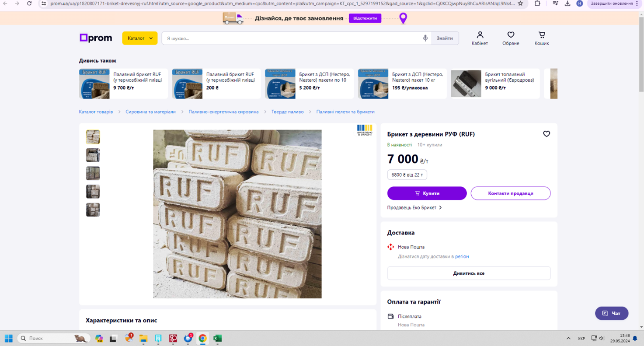644x346 pixels.
Task: Expand the Каталог dropdown
Action: click(140, 38)
